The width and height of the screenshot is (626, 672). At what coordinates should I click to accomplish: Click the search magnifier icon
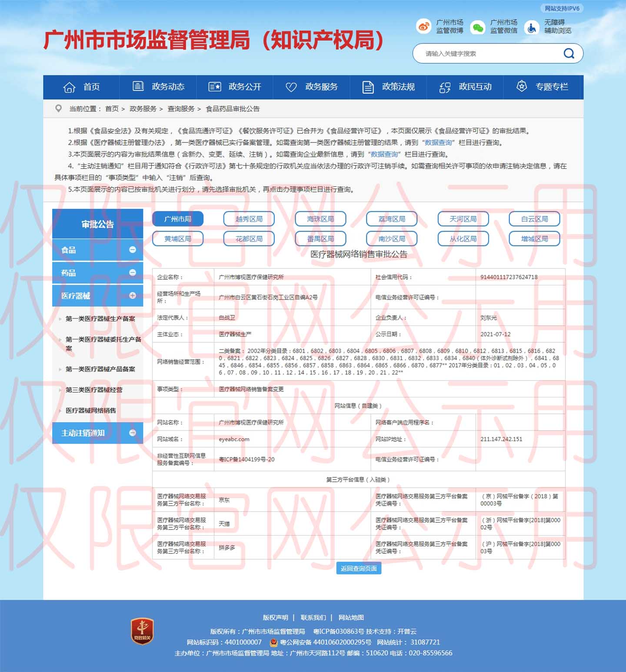(569, 53)
